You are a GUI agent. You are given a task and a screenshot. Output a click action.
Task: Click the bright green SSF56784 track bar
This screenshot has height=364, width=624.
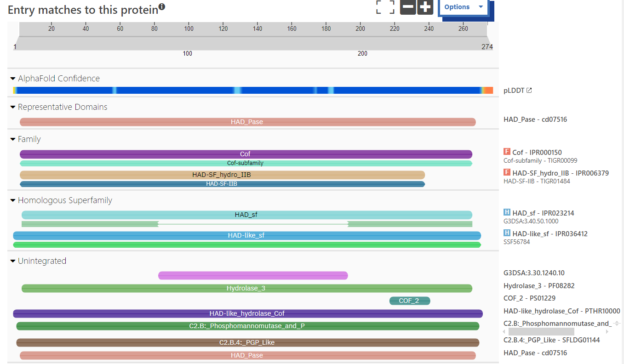pyautogui.click(x=247, y=245)
